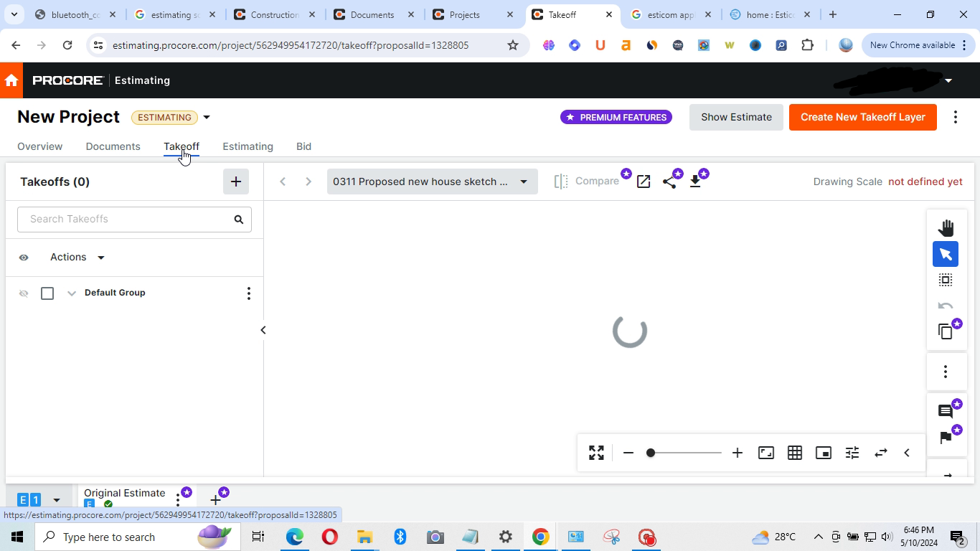This screenshot has width=980, height=551.
Task: Check the Default Group checkbox
Action: coord(47,293)
